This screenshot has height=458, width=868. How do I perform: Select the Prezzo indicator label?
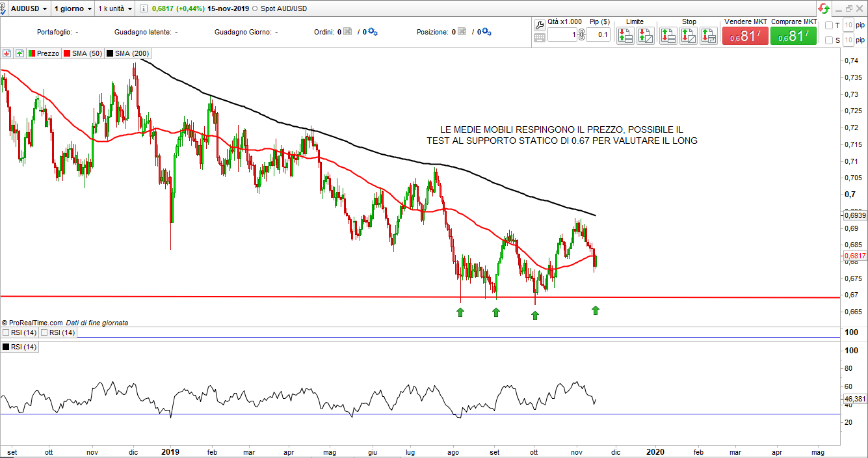click(x=47, y=53)
